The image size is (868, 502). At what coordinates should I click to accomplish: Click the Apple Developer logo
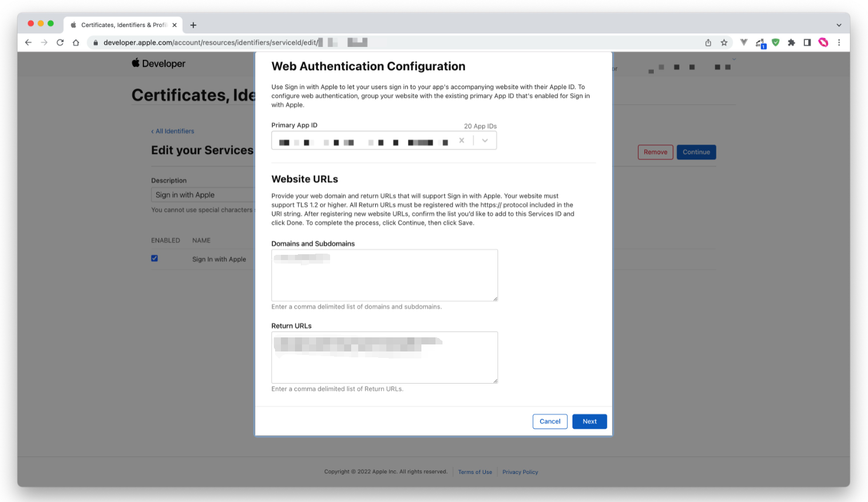[x=159, y=63]
